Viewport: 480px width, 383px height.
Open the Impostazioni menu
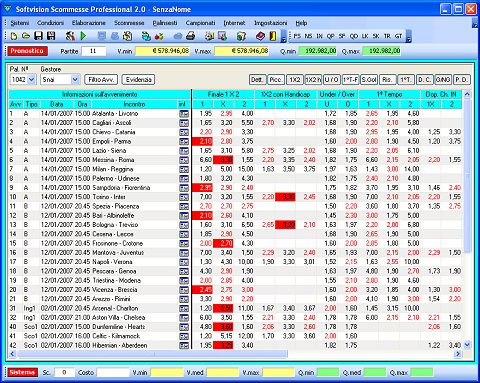coord(271,23)
